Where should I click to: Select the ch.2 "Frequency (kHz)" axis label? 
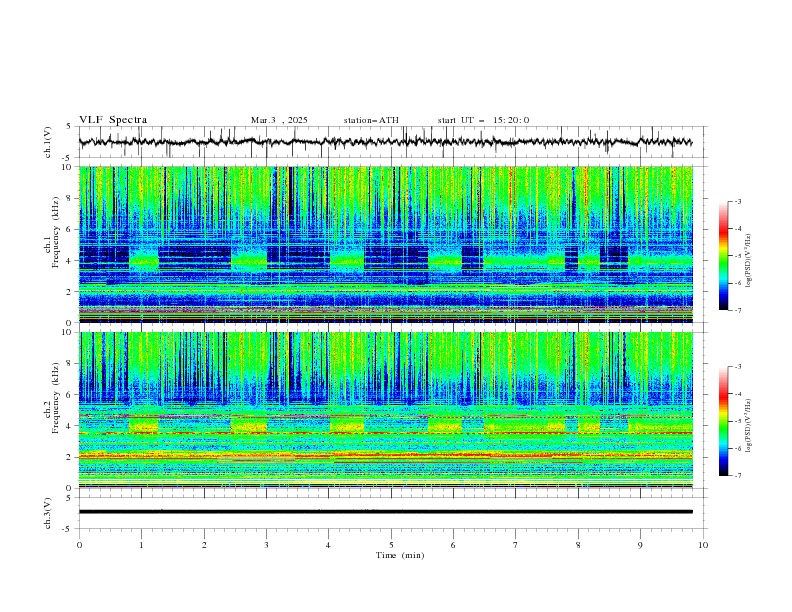(x=56, y=397)
